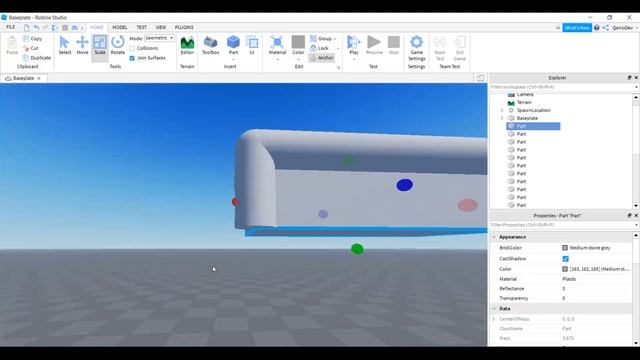
Task: Copy the selection with Copy
Action: [x=33, y=38]
